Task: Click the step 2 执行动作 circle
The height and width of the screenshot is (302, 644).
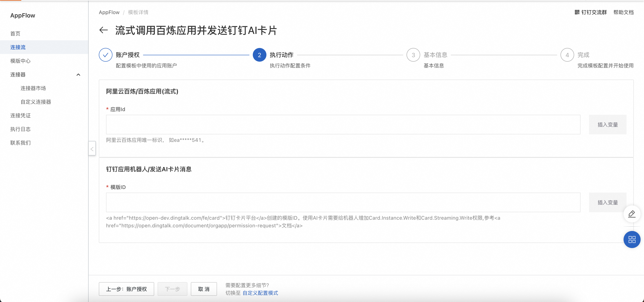Action: [259, 55]
